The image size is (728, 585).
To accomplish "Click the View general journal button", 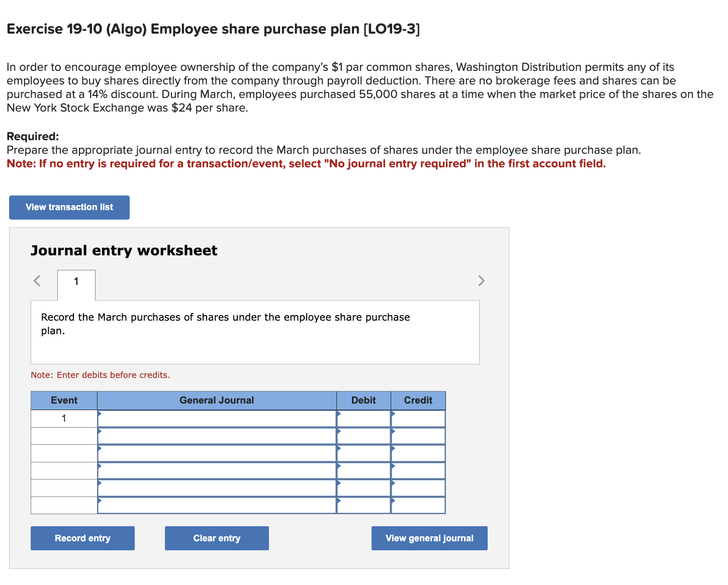I will pos(429,538).
